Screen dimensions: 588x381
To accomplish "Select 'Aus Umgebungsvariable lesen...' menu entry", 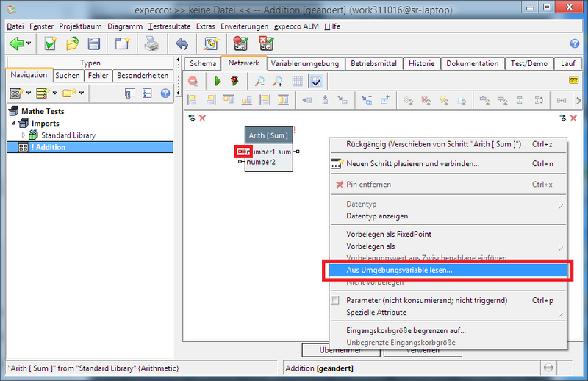I will click(399, 271).
